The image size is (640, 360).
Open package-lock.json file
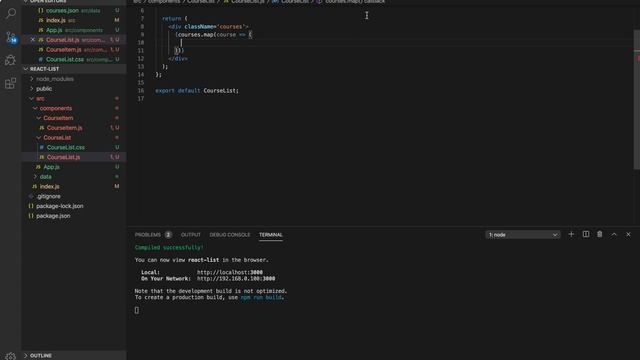pos(73,206)
